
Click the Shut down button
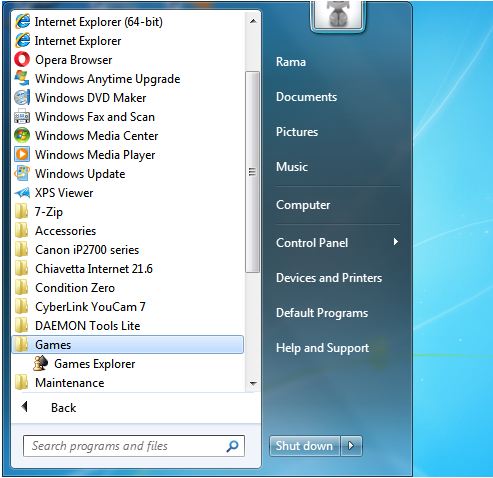pos(304,446)
